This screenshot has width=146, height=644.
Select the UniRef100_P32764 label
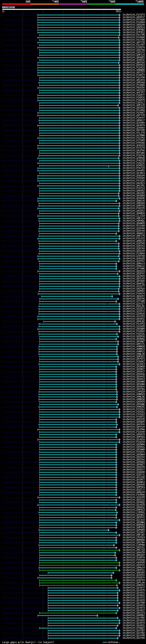click(133, 138)
